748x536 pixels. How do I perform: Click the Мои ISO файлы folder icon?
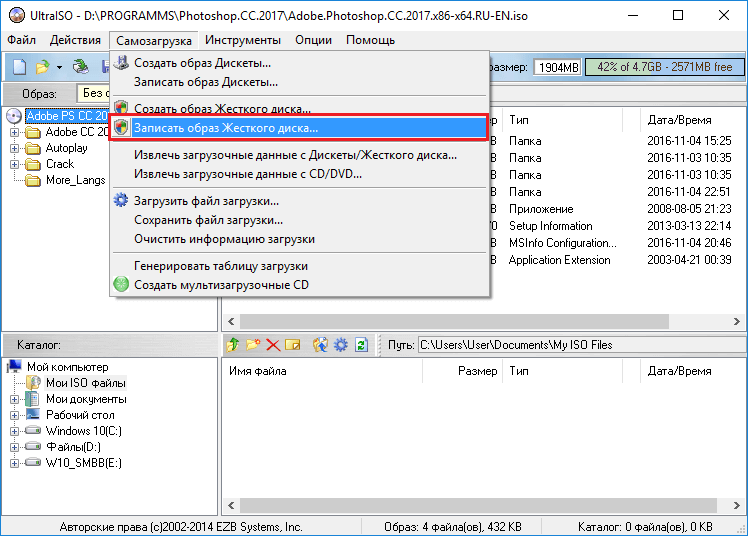click(33, 382)
